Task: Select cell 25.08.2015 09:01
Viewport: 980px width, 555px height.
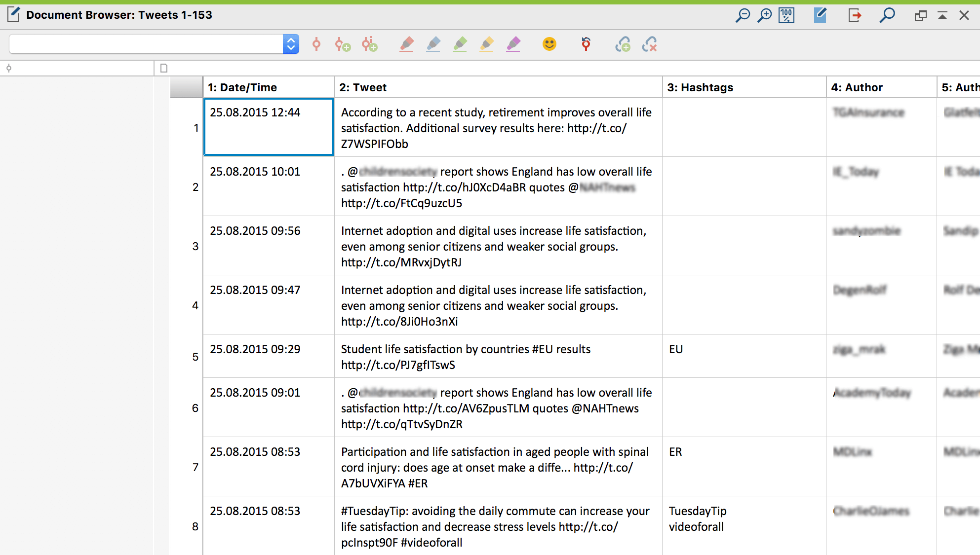Action: [269, 407]
